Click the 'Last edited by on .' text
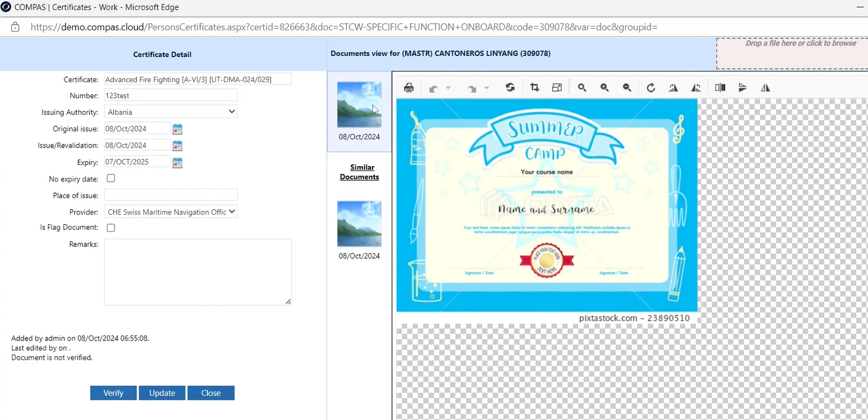The image size is (868, 420). 41,348
